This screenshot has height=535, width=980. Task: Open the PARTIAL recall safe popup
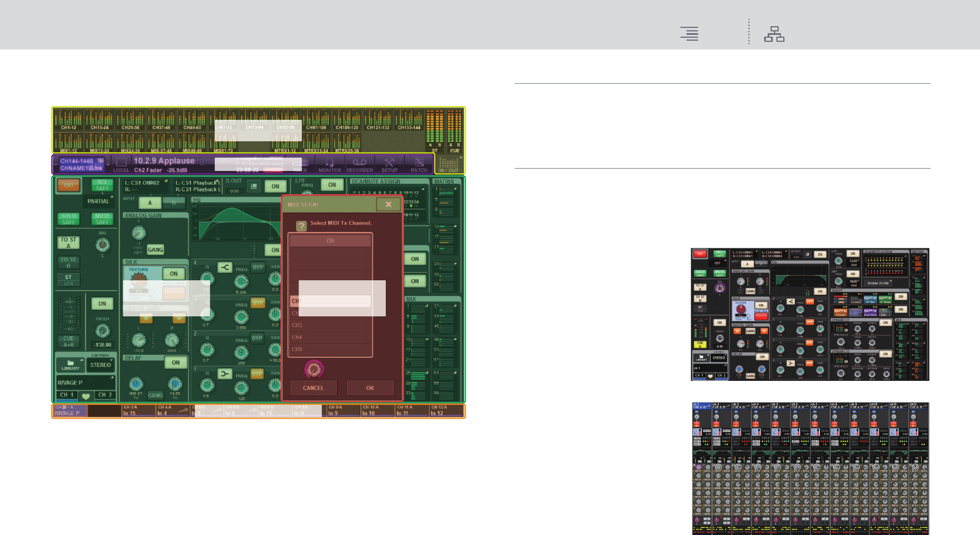(100, 201)
